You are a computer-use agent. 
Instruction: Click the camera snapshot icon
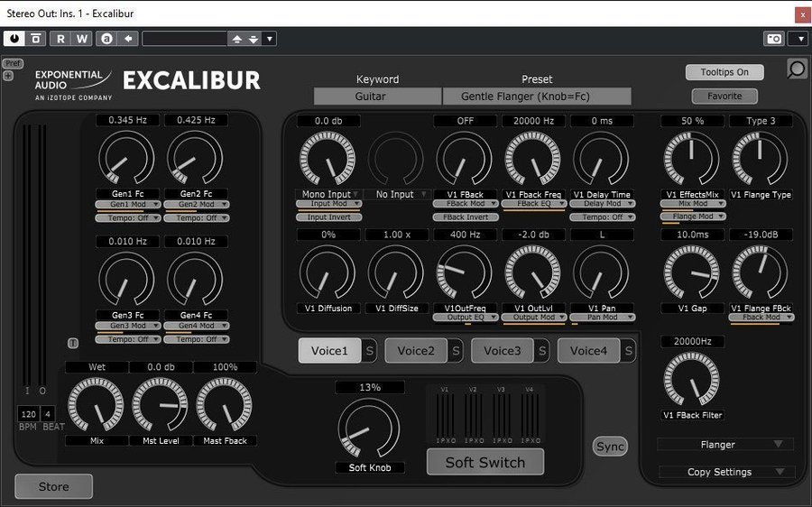click(774, 39)
